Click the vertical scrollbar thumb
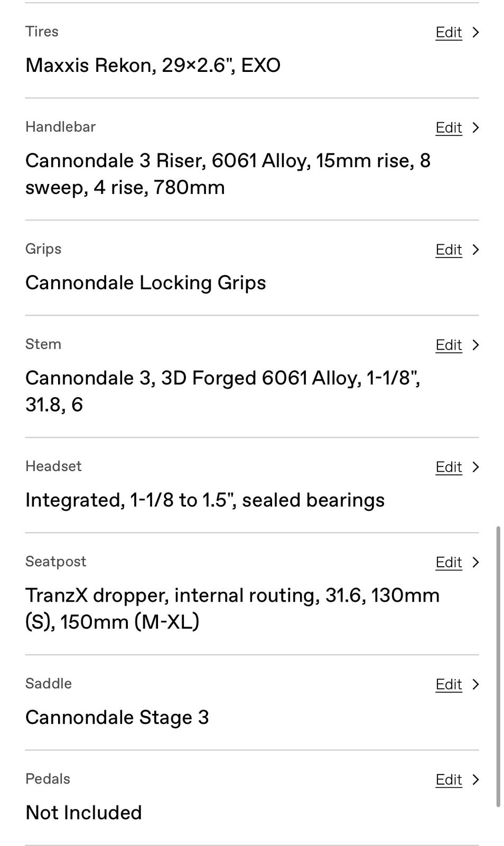 [498, 666]
